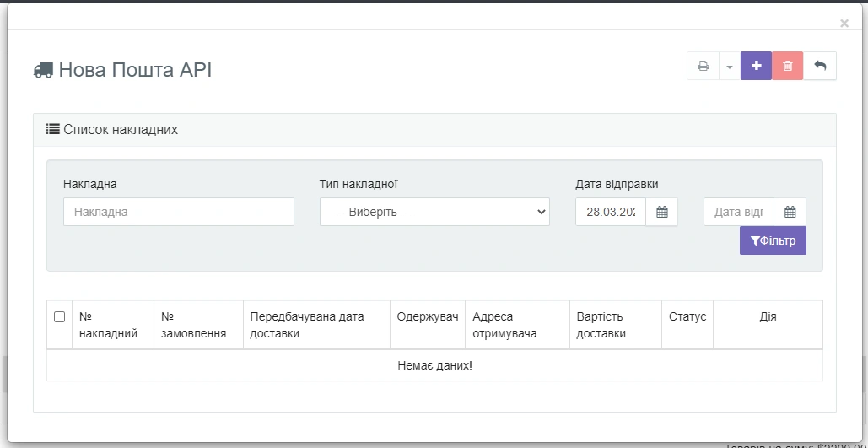
Task: Click the № накладний column header
Action: click(108, 325)
